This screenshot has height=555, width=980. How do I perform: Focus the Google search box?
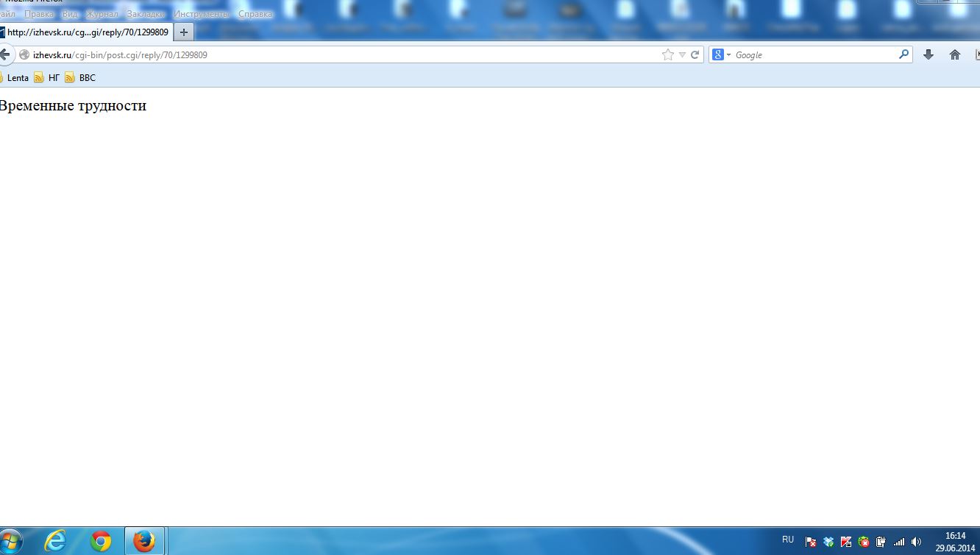(815, 54)
